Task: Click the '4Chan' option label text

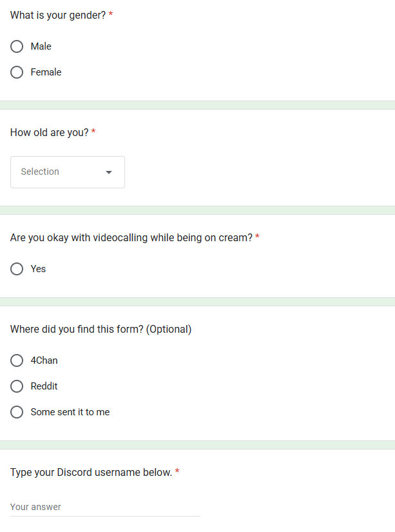Action: 44,360
